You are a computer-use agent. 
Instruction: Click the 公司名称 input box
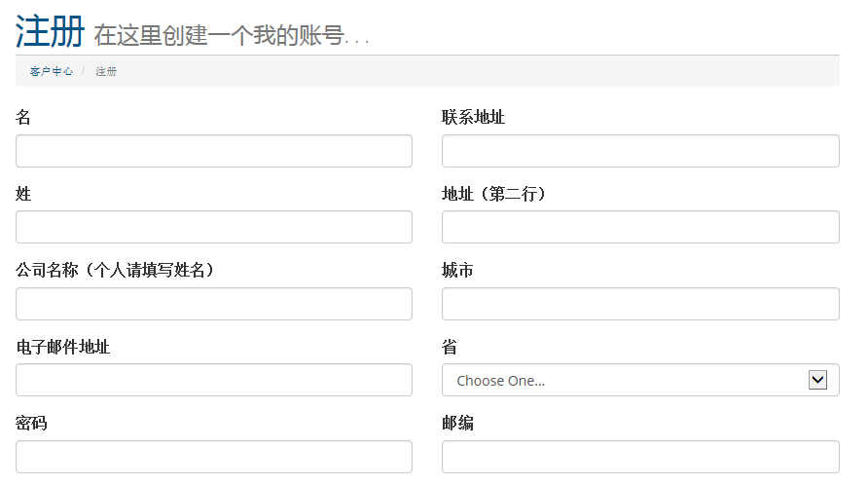[214, 304]
